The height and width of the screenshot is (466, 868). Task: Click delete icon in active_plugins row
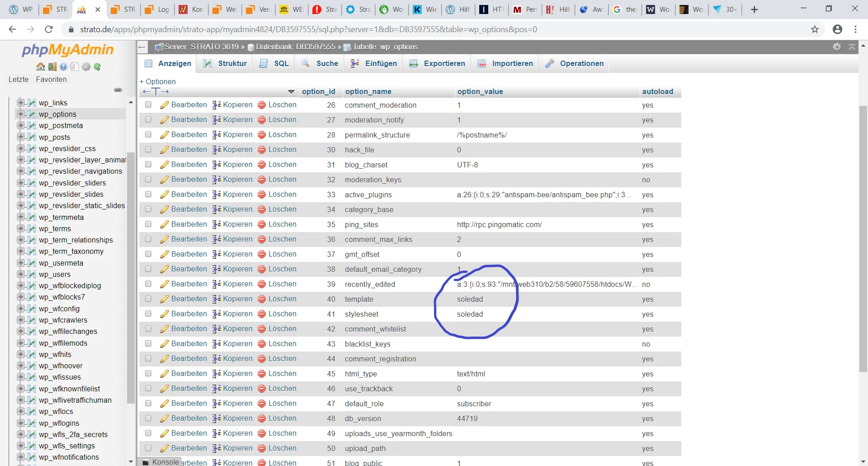(x=261, y=195)
